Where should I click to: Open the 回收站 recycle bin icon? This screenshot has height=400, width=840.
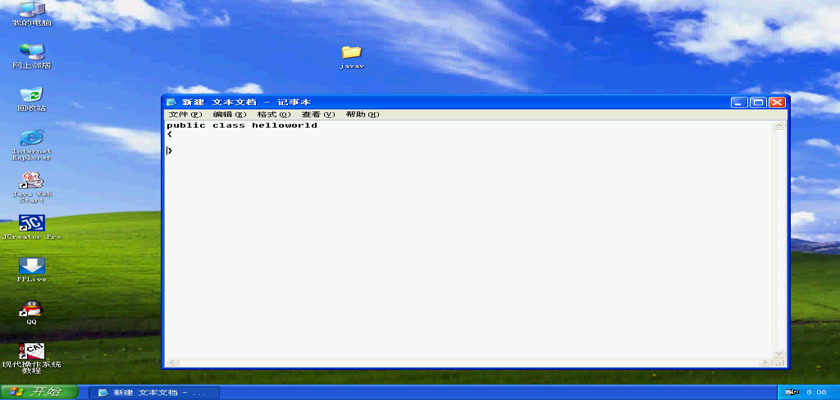[x=32, y=99]
